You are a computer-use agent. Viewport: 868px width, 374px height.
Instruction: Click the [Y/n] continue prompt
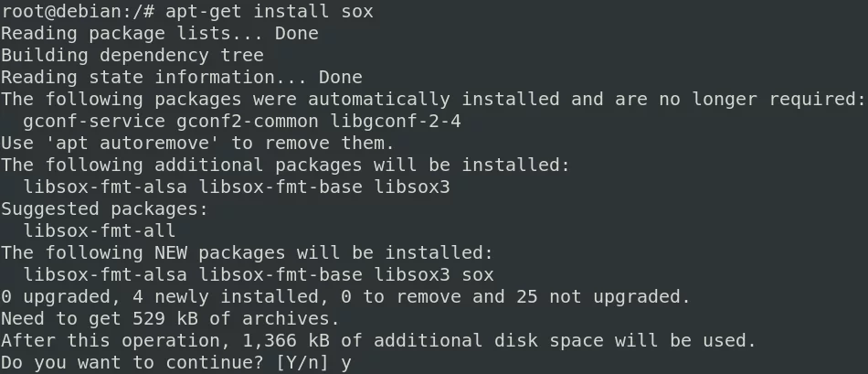[x=302, y=363]
